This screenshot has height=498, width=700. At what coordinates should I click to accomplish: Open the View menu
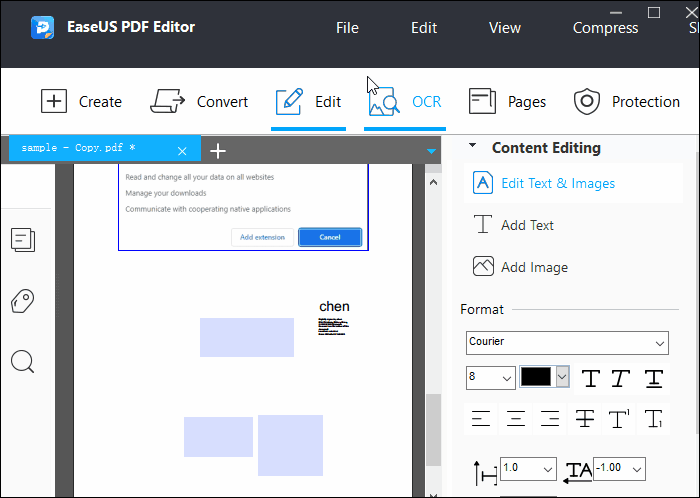[x=504, y=28]
